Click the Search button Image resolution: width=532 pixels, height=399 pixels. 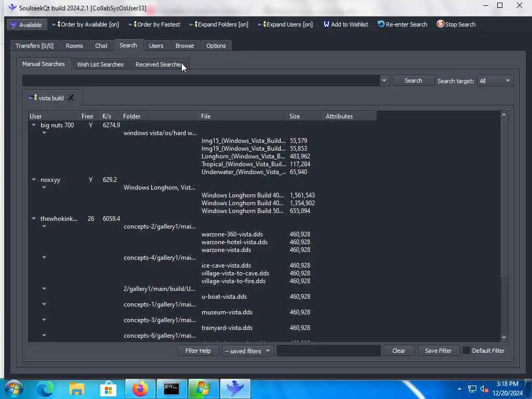[413, 81]
